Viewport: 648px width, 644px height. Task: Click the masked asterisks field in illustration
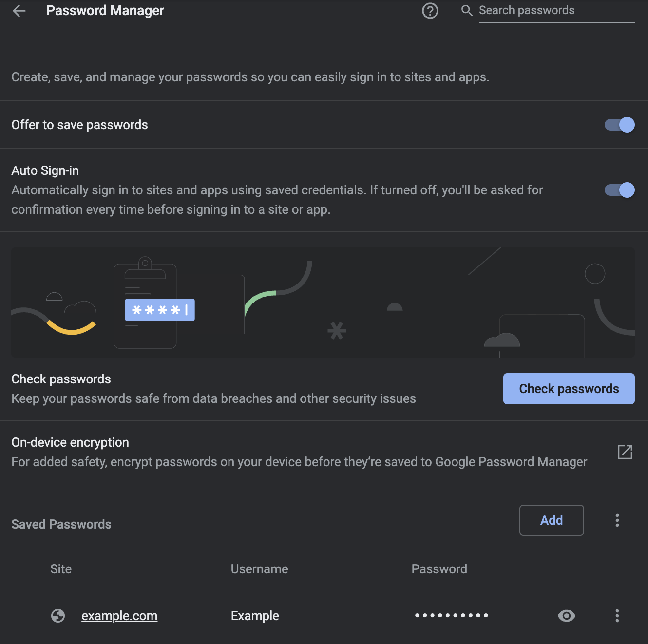(160, 310)
